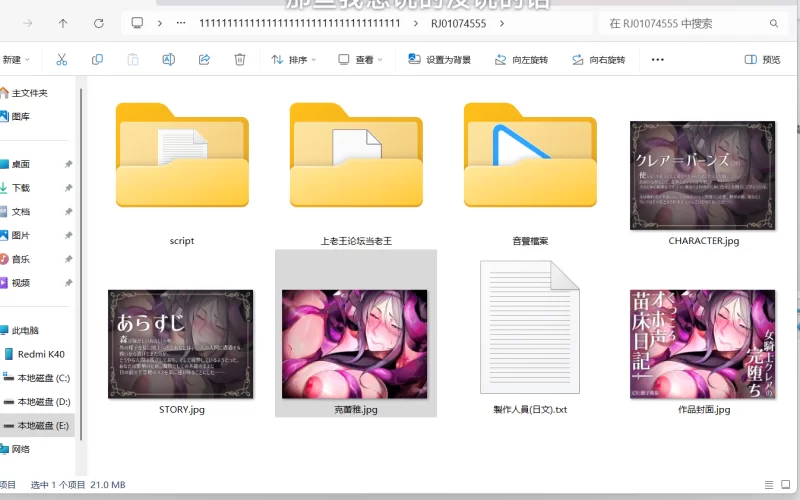The height and width of the screenshot is (500, 800).
Task: Select Redmi K40 device in sidebar
Action: click(x=41, y=354)
